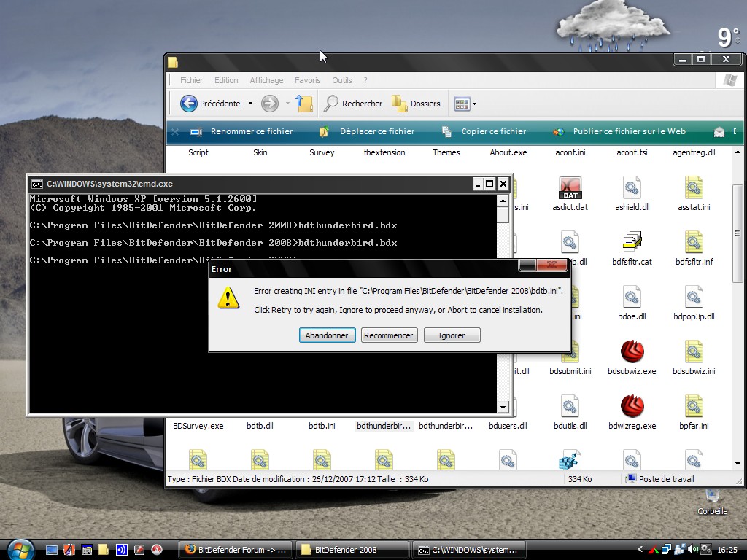Click the warning icon in Error dialog
The image size is (747, 560).
[228, 298]
